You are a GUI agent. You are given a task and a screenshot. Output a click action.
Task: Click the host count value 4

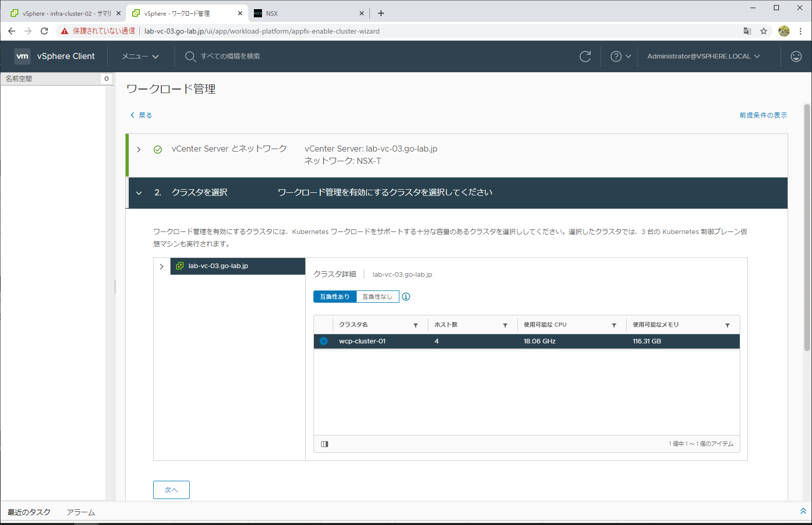coord(437,341)
